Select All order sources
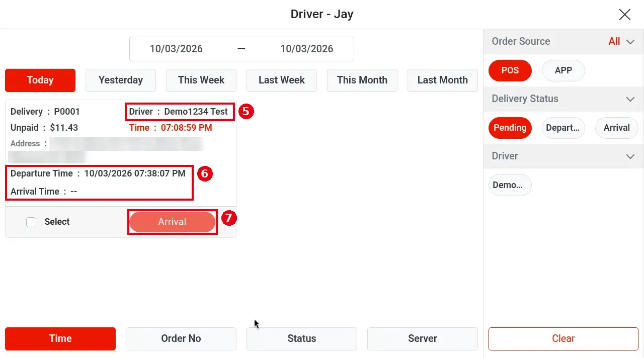644x358 pixels. click(x=614, y=42)
